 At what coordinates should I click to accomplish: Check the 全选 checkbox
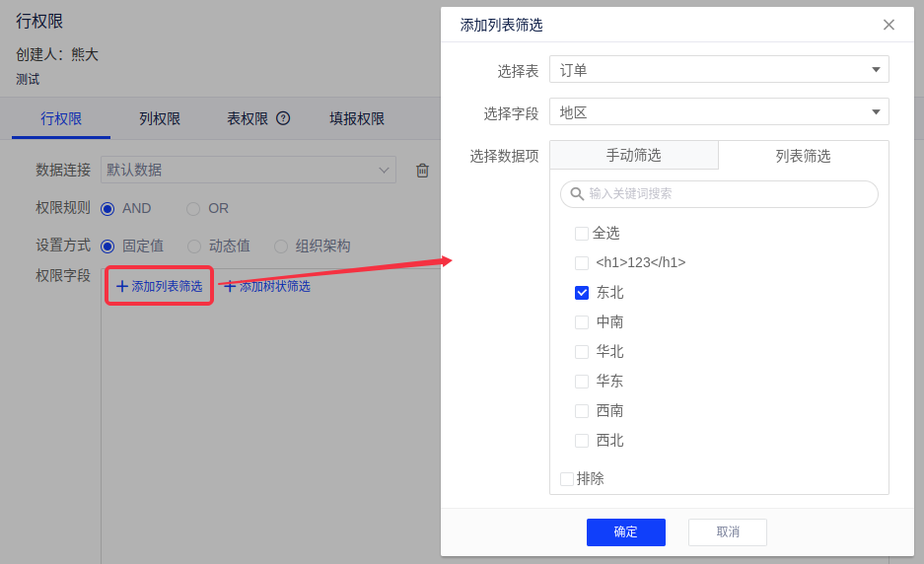tap(582, 234)
